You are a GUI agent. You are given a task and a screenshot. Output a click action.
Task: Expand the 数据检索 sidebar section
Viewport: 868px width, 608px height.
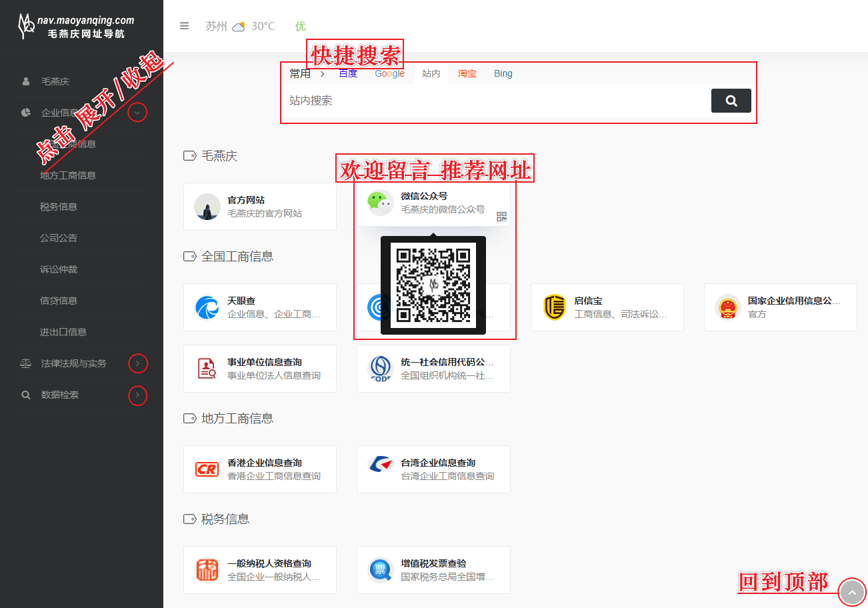(x=137, y=395)
